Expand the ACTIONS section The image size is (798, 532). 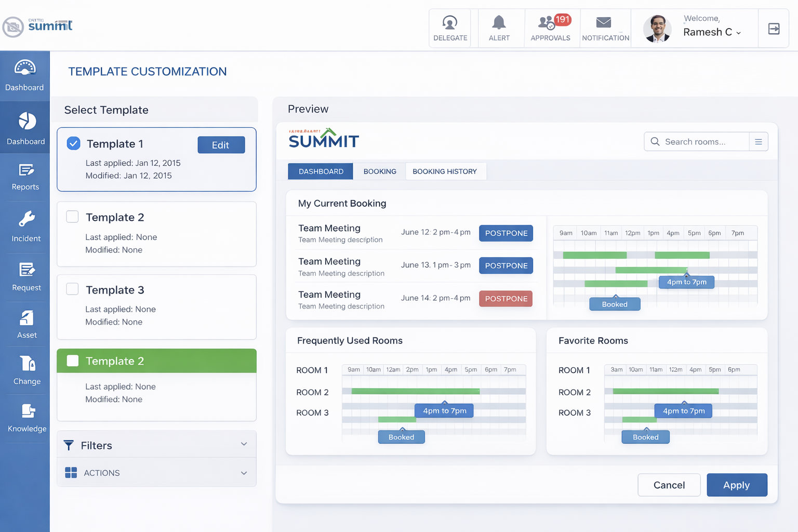(156, 473)
